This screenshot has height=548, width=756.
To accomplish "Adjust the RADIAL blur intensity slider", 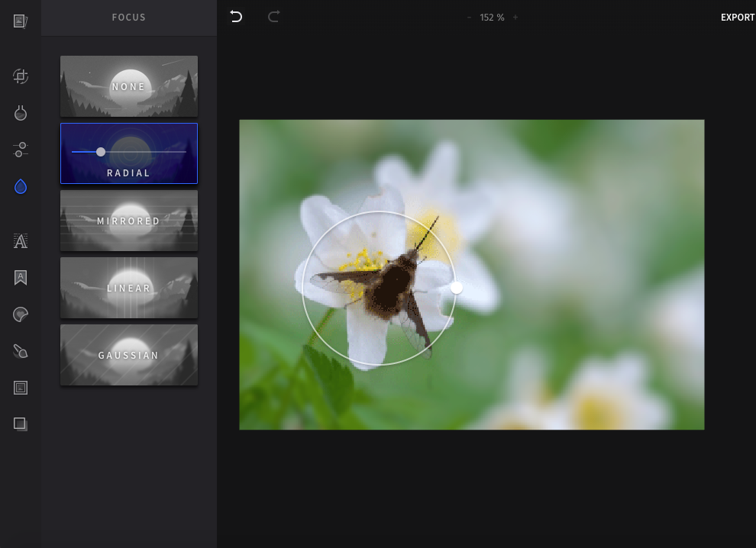I will click(x=101, y=152).
